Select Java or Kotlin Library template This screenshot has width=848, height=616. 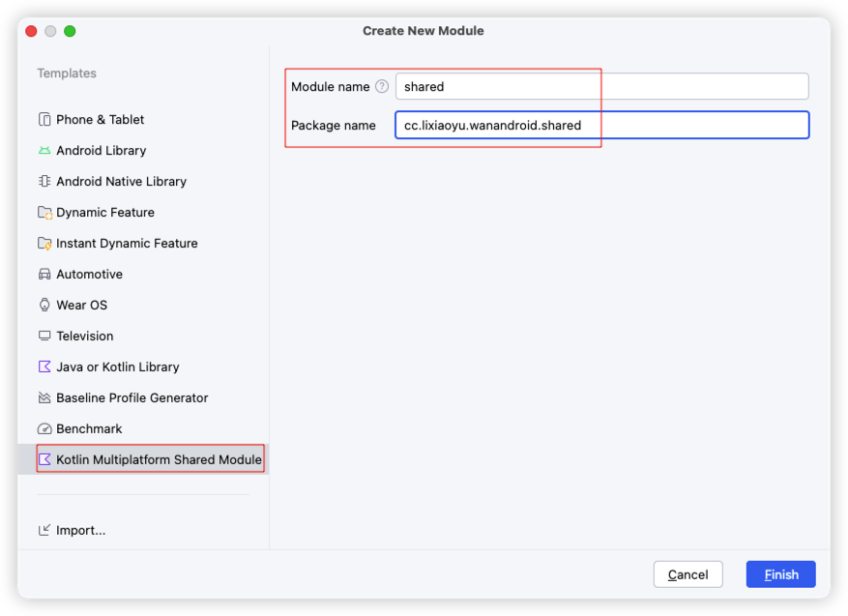[117, 367]
